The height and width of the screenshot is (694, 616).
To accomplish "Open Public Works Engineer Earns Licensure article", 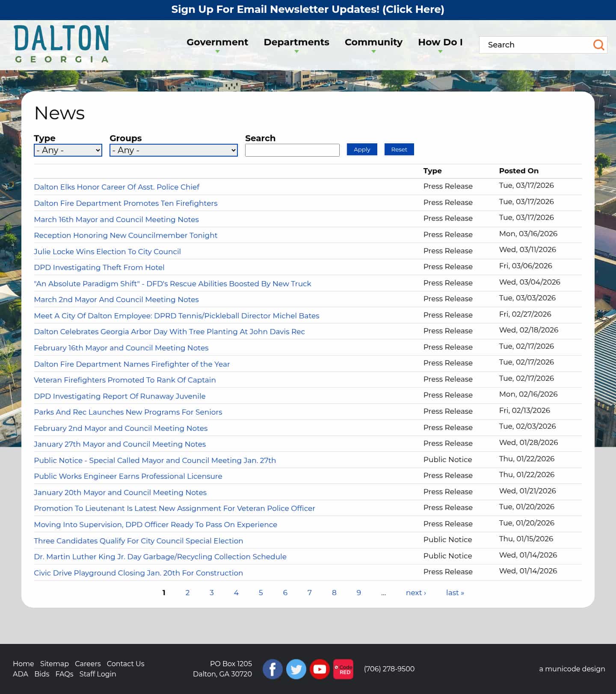I will 128,476.
